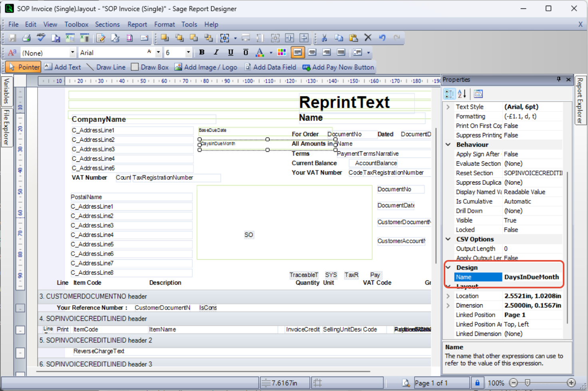Select the Draw Box tool
The height and width of the screenshot is (391, 588).
click(150, 67)
